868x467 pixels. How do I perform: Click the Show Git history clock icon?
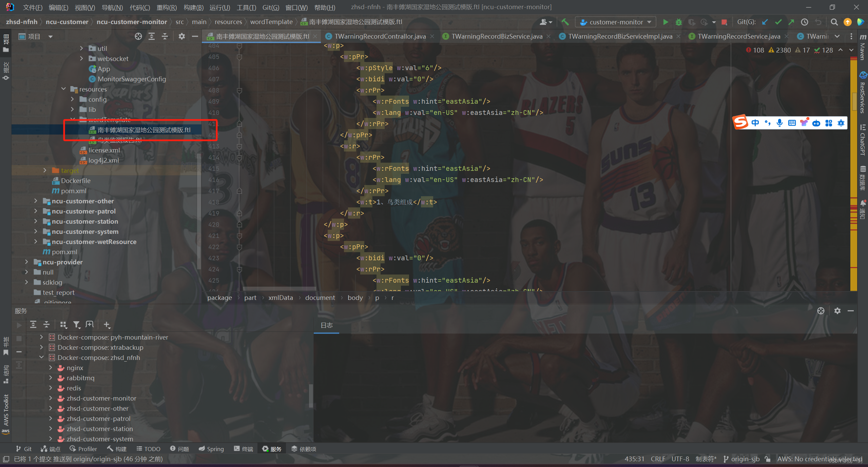point(804,22)
